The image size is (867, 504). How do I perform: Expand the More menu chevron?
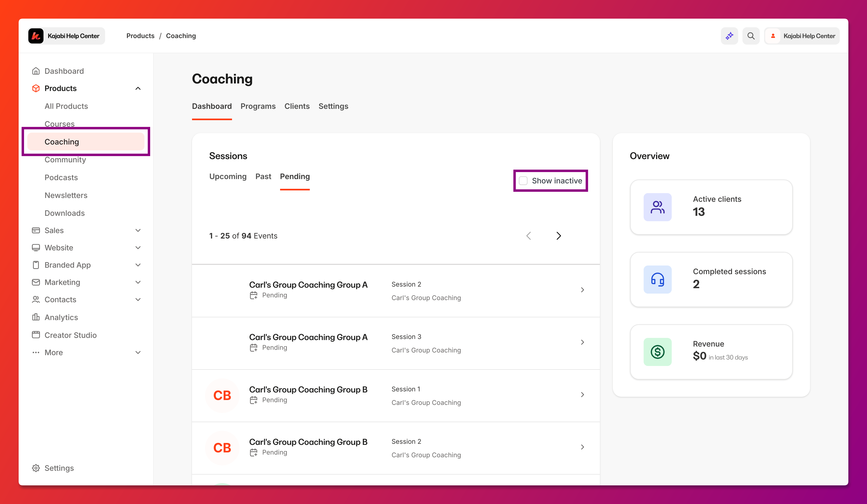[x=138, y=352]
